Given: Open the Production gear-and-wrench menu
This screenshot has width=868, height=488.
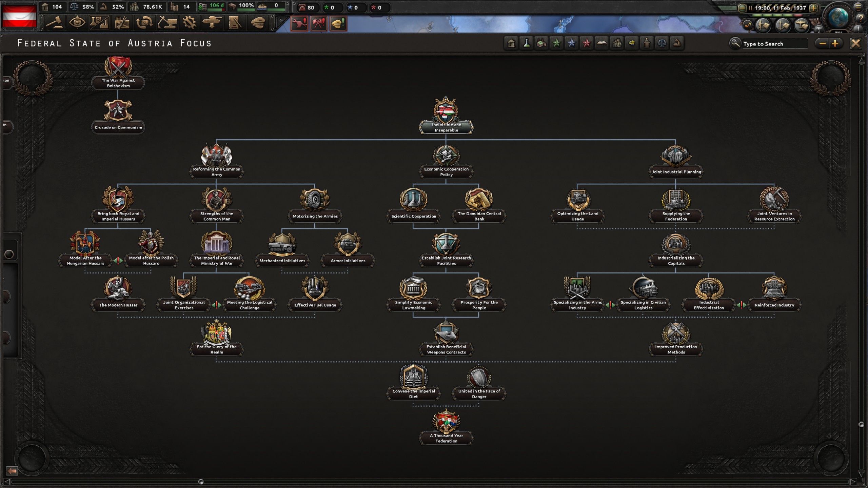Looking at the screenshot, I should click(x=190, y=23).
